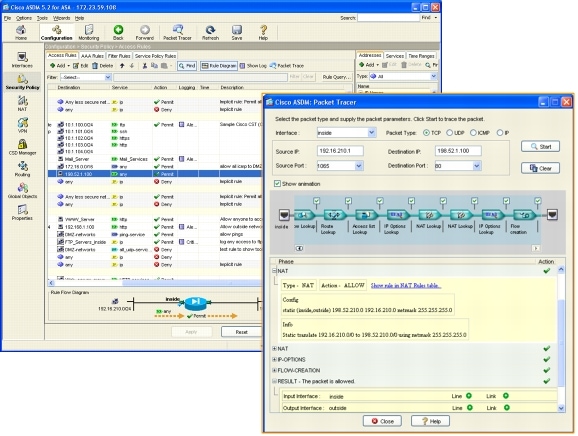Refresh the ASDM configuration
This screenshot has height=436, width=578.
210,32
